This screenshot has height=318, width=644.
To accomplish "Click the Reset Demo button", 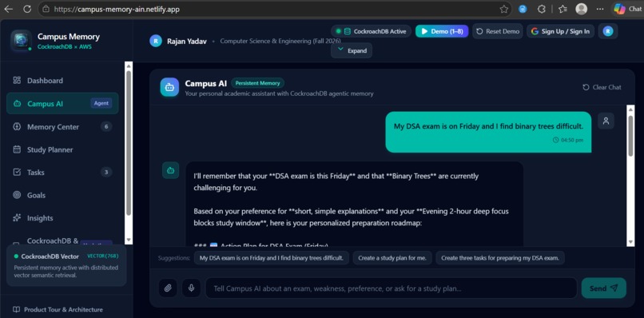I will click(x=497, y=31).
